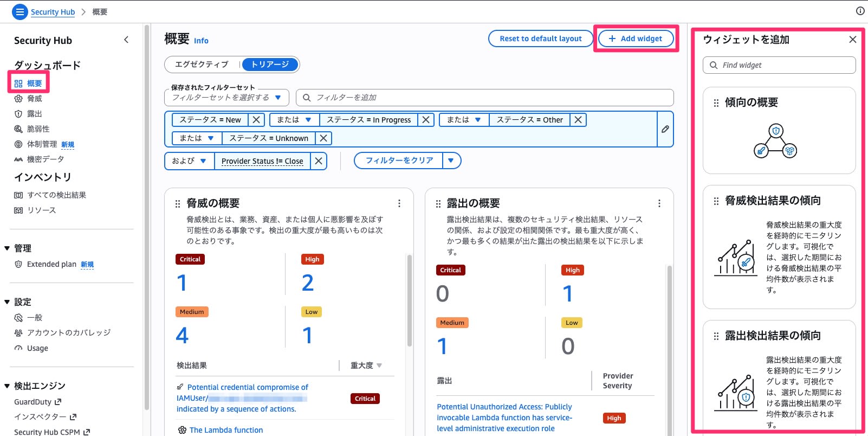Open the Extended plan page
The height and width of the screenshot is (436, 868).
pos(51,265)
